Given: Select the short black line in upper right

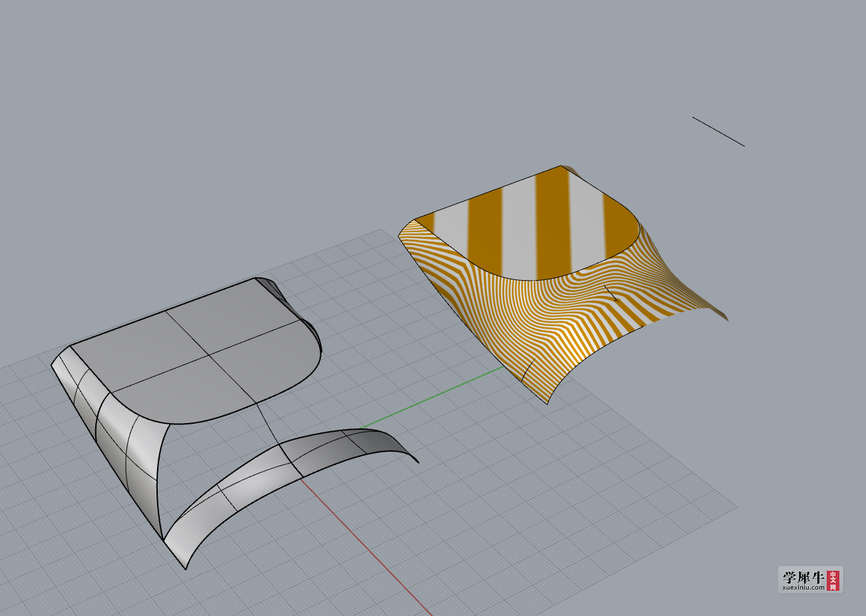Looking at the screenshot, I should pos(718,132).
